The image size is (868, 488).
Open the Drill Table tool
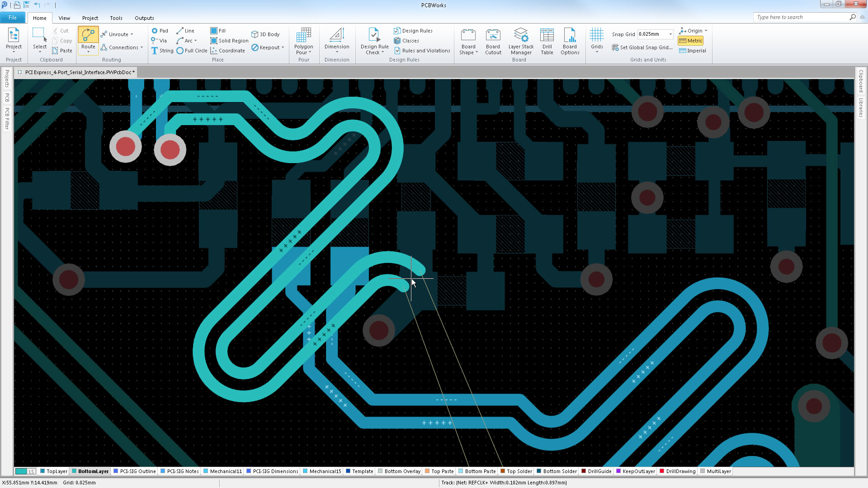[547, 41]
